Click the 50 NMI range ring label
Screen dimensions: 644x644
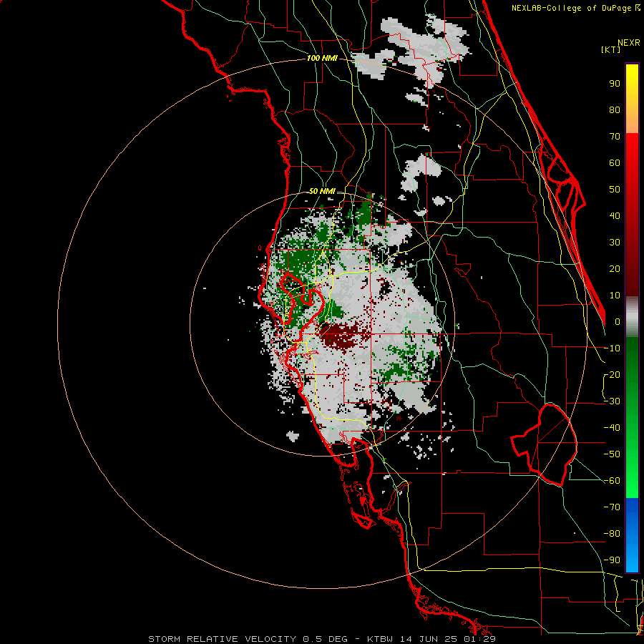pyautogui.click(x=322, y=191)
